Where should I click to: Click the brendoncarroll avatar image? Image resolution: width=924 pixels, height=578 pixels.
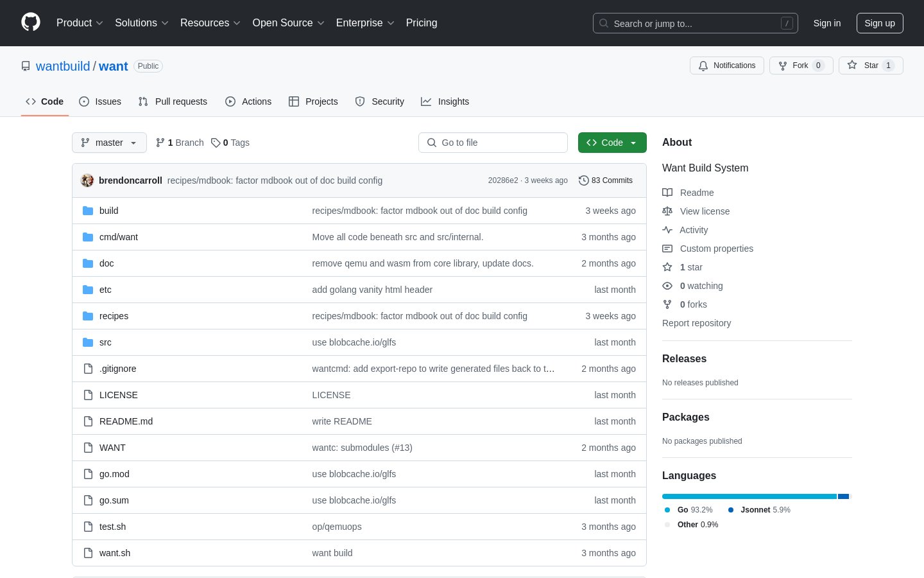coord(87,180)
